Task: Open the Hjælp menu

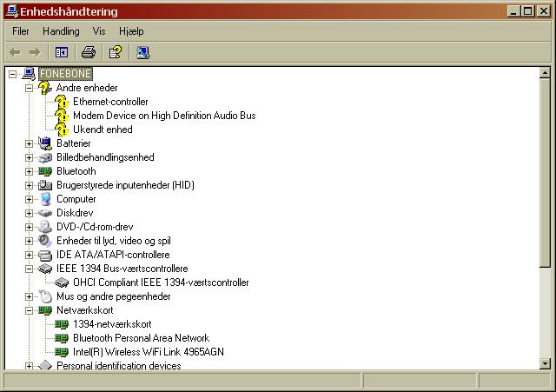Action: tap(131, 31)
